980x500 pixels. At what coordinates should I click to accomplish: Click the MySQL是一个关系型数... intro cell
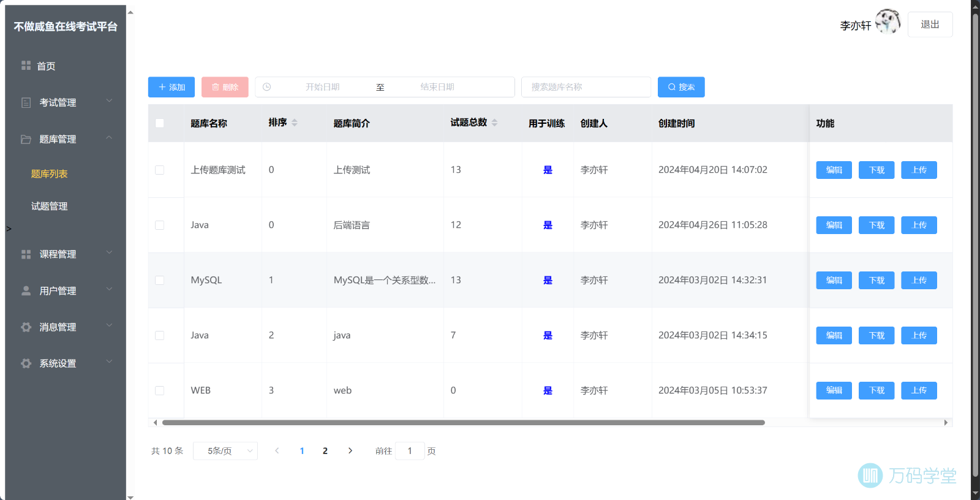click(385, 280)
